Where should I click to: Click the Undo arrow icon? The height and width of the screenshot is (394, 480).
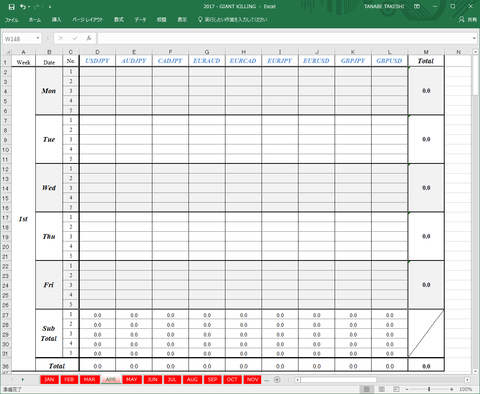[x=22, y=7]
